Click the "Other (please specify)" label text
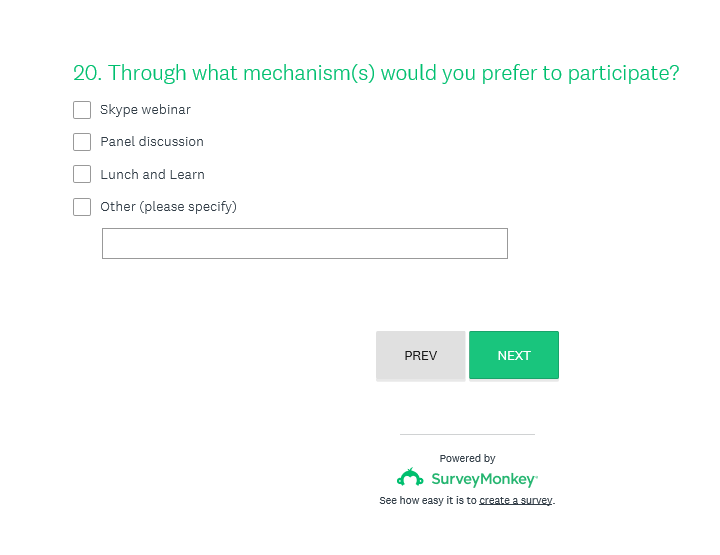720x555 pixels. 168,207
